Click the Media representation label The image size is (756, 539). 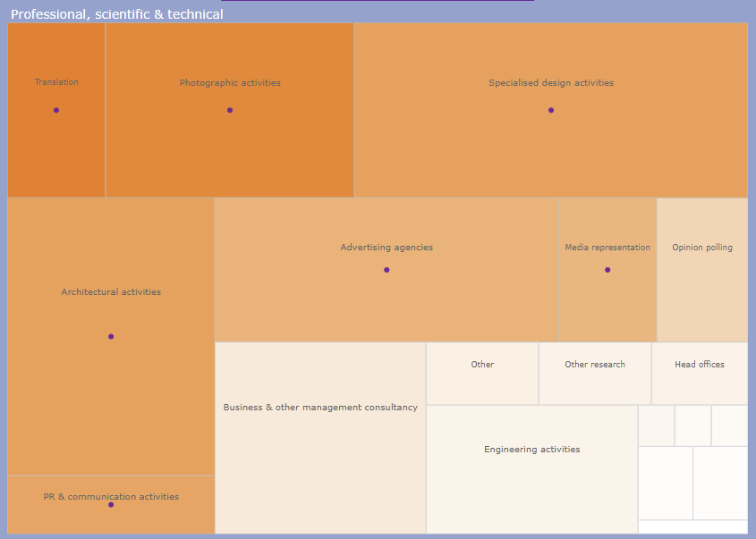[607, 248]
